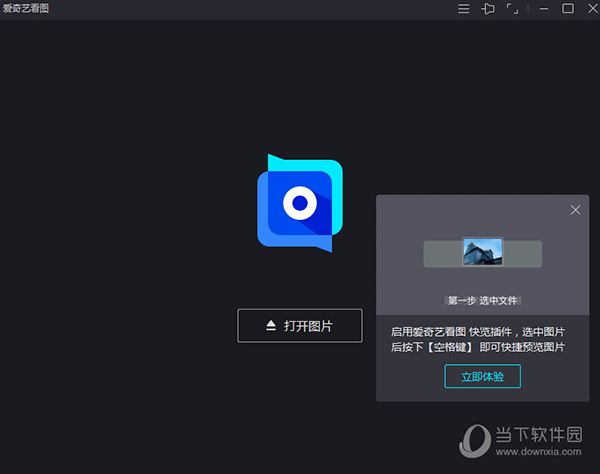
Task: Click the 第一步 选中文件 caption
Action: tap(482, 301)
